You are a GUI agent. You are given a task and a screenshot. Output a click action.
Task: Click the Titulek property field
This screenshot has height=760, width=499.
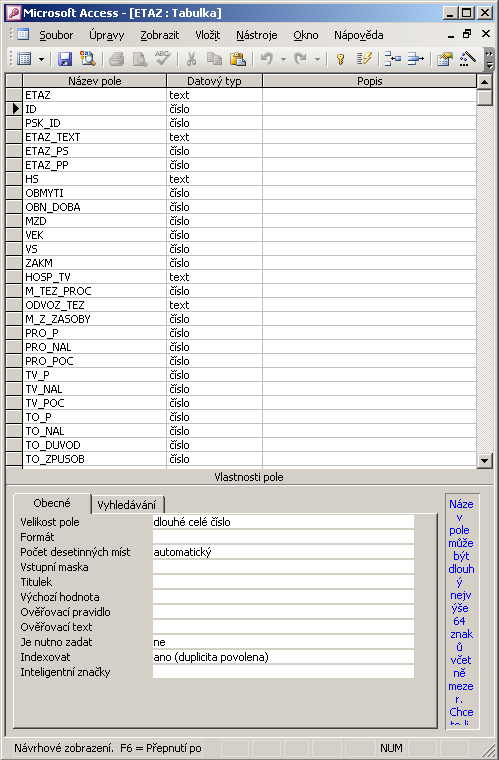(x=283, y=582)
